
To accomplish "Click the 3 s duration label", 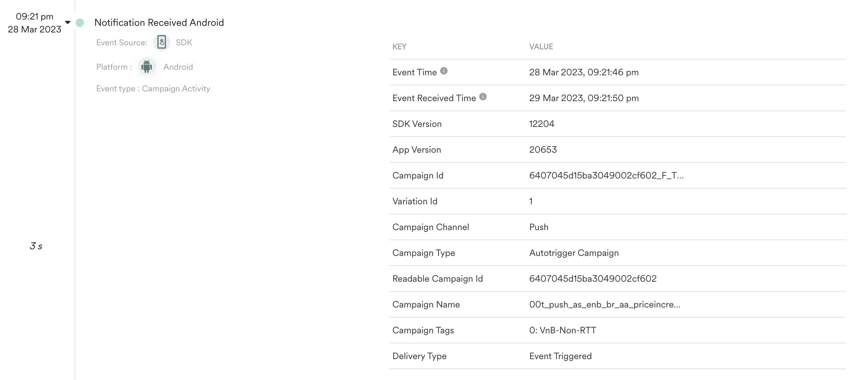I will click(x=36, y=246).
